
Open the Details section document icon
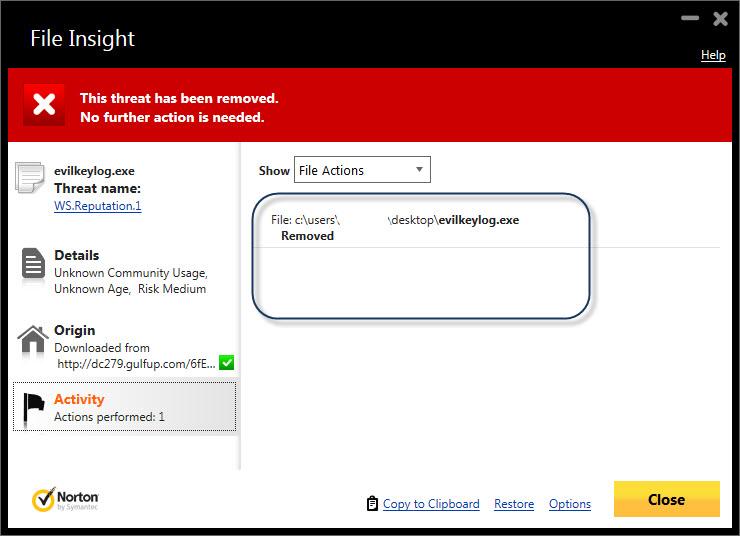(33, 263)
